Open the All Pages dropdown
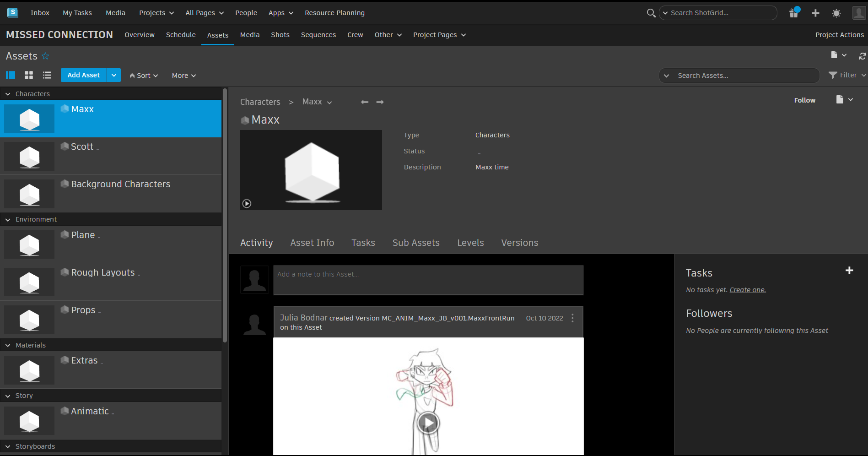 coord(205,13)
